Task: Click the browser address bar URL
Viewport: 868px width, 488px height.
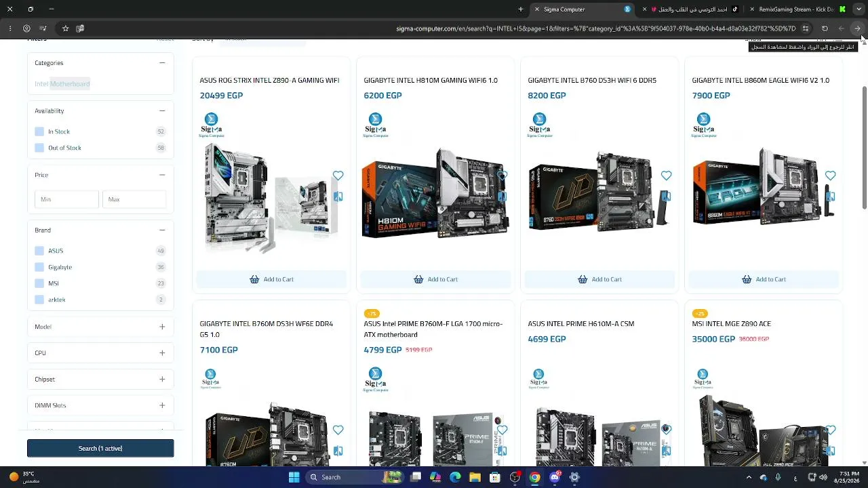Action: tap(595, 28)
